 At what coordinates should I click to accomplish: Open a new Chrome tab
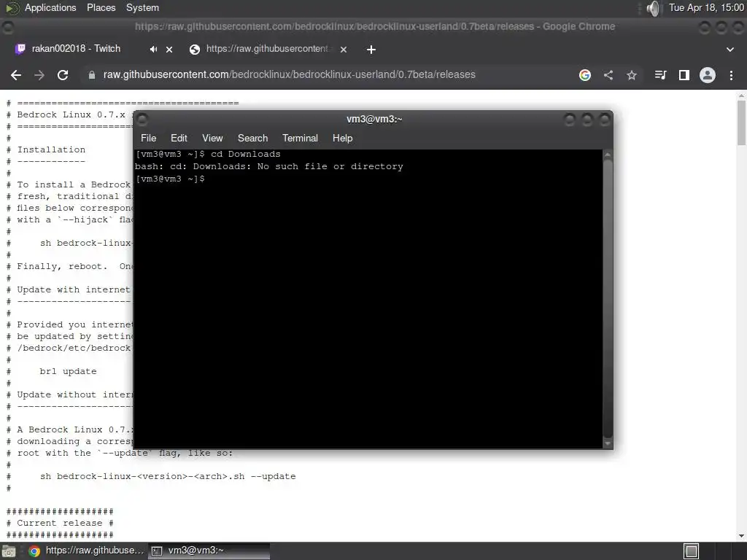pyautogui.click(x=371, y=49)
